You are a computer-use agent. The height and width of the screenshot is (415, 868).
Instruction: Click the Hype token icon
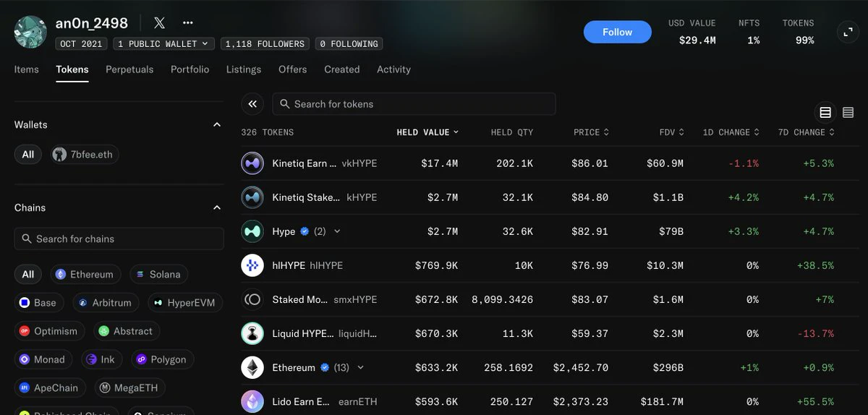tap(252, 231)
